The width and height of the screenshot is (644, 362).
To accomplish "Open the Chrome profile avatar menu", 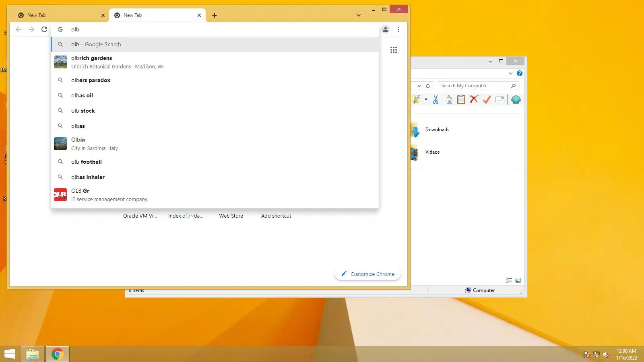I will click(x=386, y=29).
